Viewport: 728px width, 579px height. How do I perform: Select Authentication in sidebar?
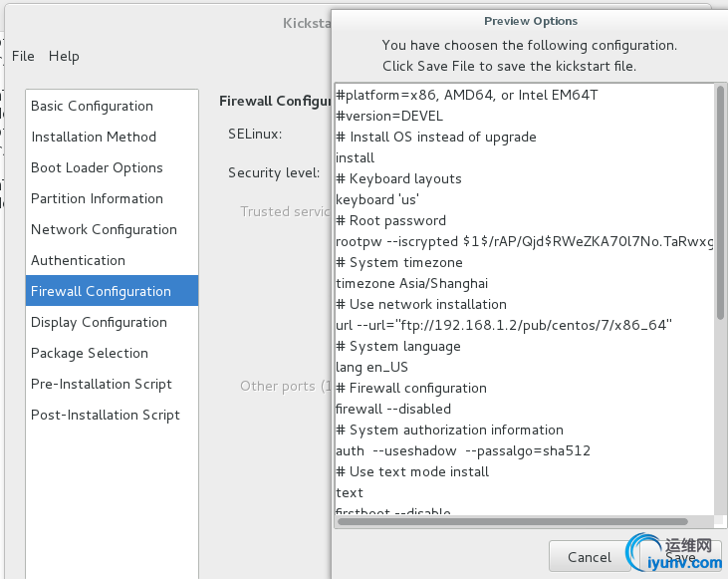[78, 260]
